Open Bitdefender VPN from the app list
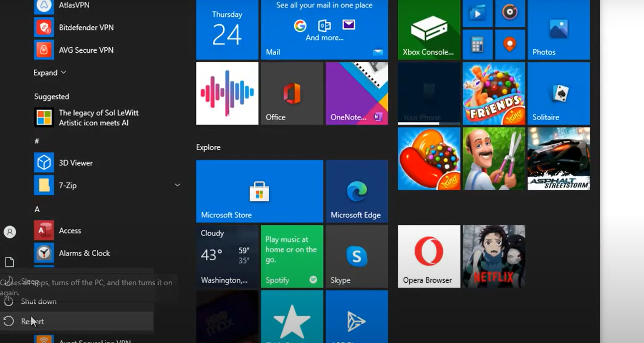Screen dimensions: 644x343 tap(86, 28)
